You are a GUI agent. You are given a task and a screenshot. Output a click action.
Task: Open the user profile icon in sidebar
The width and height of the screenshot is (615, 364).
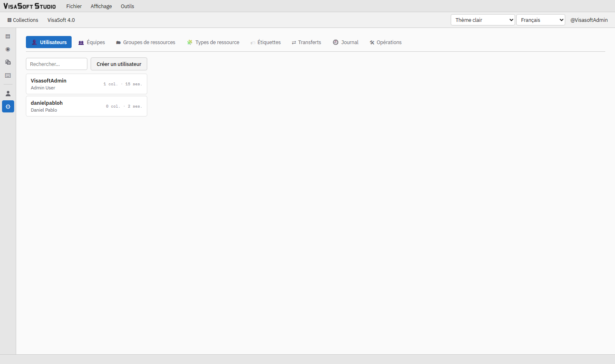pyautogui.click(x=8, y=93)
